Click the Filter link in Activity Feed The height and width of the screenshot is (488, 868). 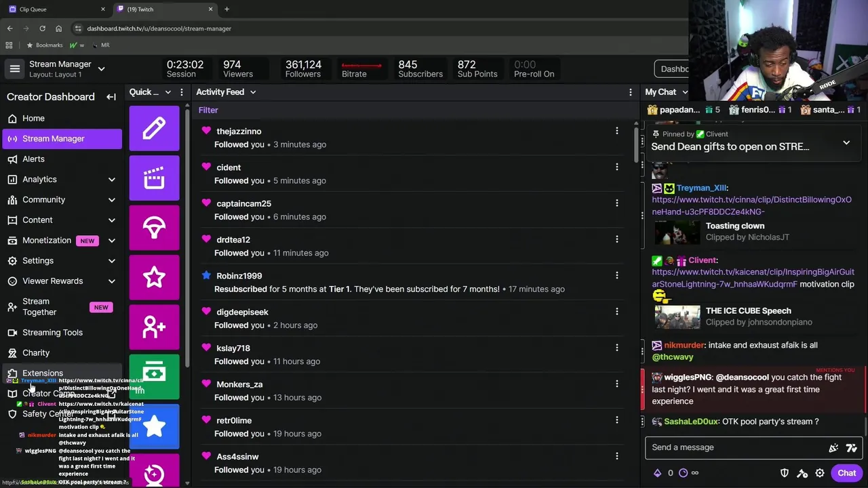(x=208, y=110)
